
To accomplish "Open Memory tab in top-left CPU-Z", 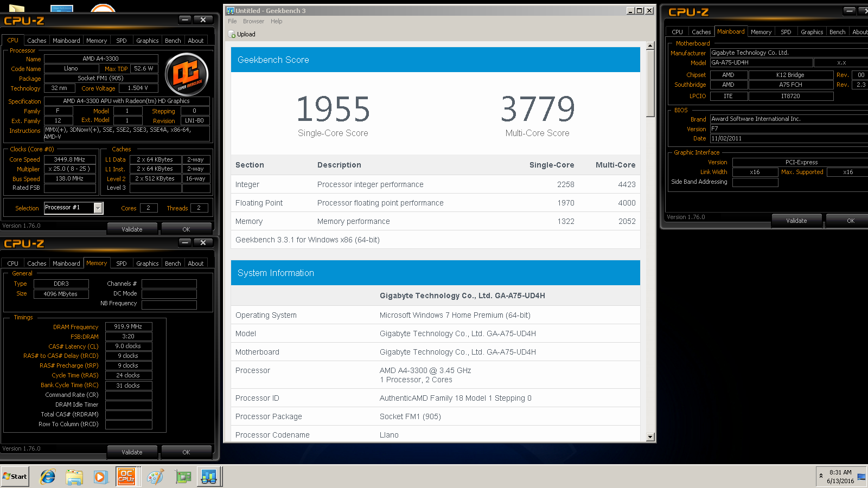I will (x=97, y=41).
